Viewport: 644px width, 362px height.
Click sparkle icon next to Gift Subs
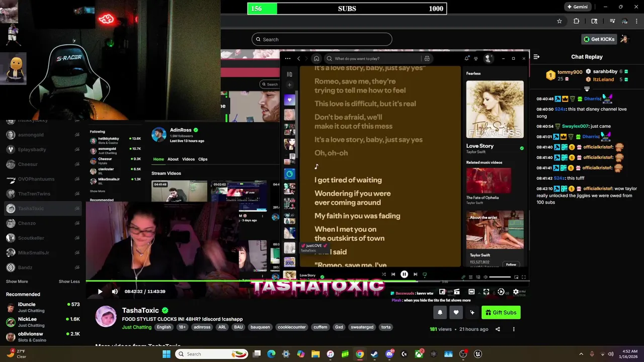[x=472, y=312]
